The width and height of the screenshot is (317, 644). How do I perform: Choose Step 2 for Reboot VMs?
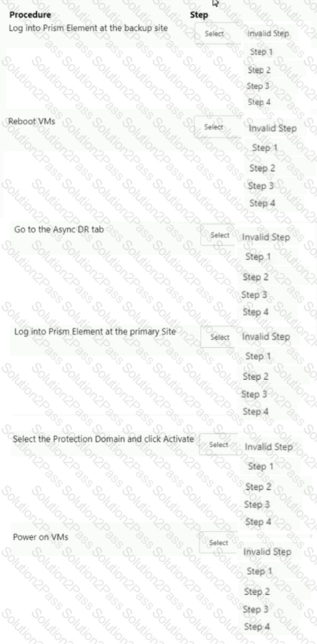tap(263, 168)
